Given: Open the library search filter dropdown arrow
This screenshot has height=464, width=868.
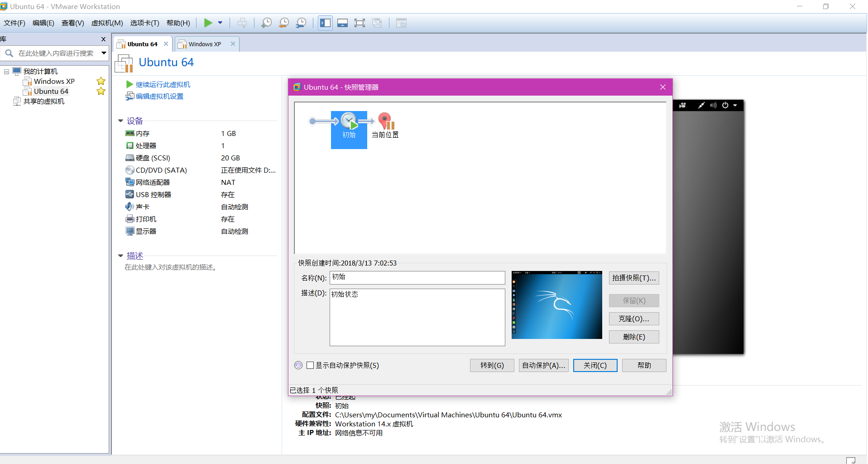Looking at the screenshot, I should coord(104,53).
